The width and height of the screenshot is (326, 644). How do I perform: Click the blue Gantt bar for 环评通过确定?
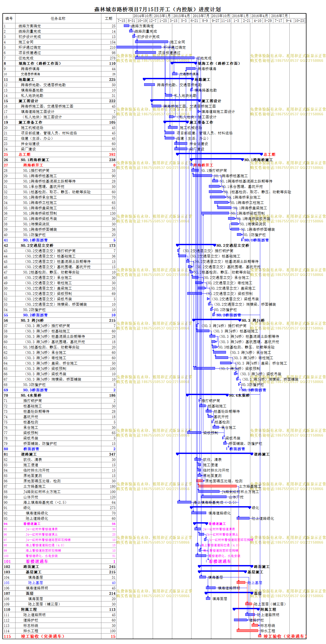click(x=139, y=47)
